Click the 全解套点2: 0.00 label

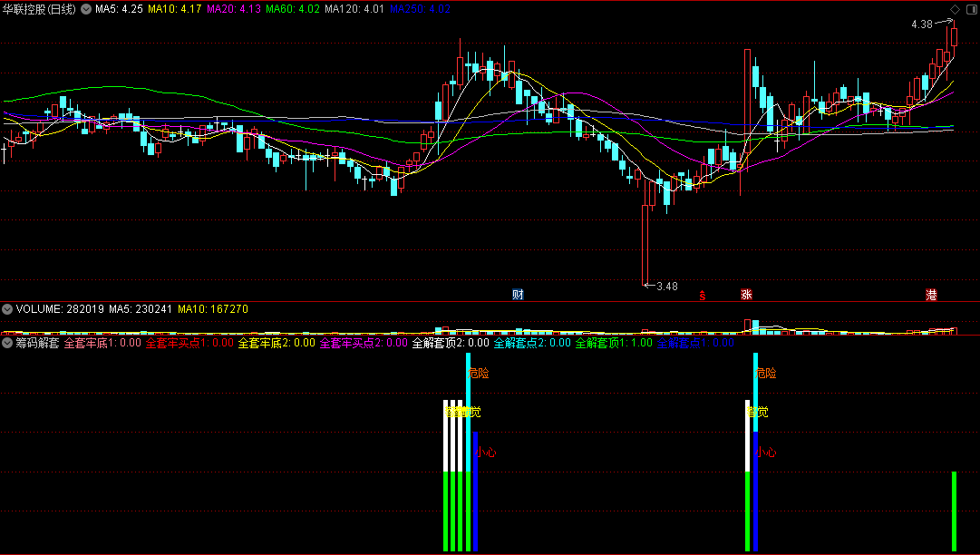(532, 343)
